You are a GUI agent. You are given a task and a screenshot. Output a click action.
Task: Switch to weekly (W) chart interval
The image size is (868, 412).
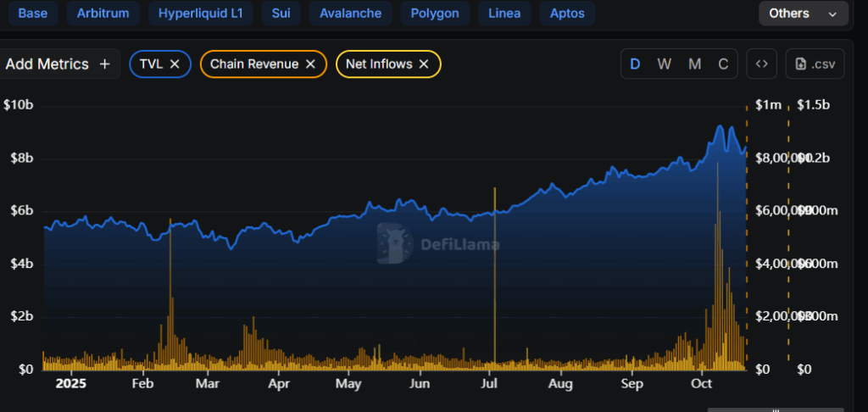[x=665, y=64]
